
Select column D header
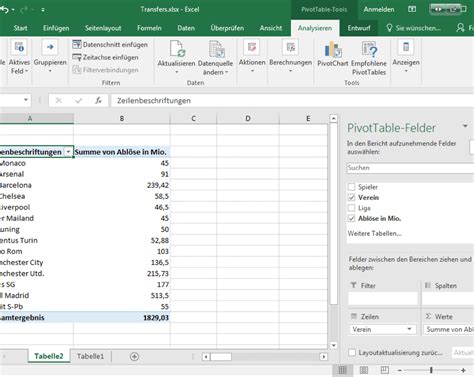pos(248,118)
